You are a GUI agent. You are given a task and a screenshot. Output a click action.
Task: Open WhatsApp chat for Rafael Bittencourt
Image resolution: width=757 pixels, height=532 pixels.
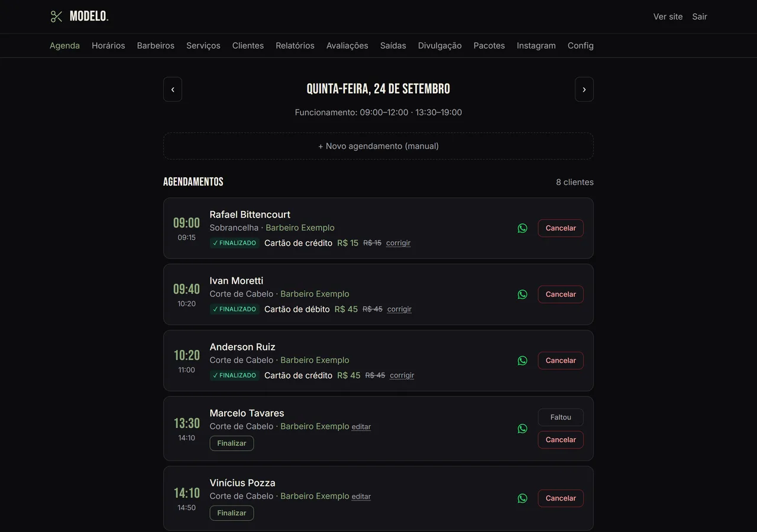pos(522,228)
